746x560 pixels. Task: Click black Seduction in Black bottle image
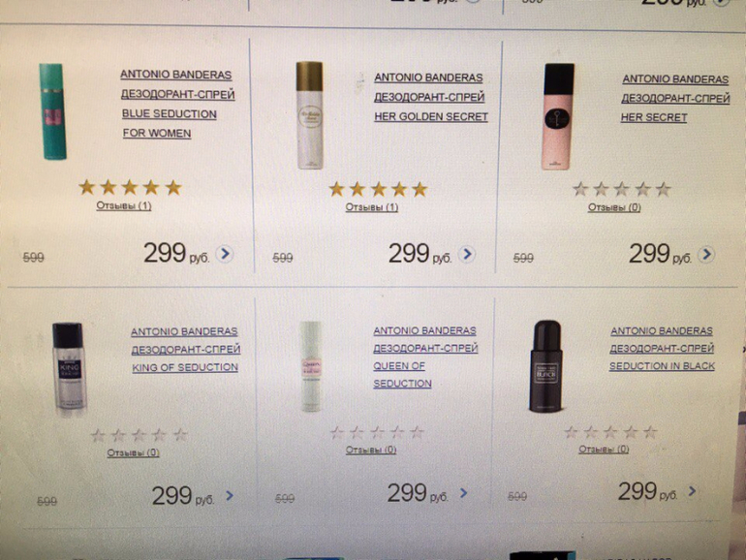click(x=546, y=365)
